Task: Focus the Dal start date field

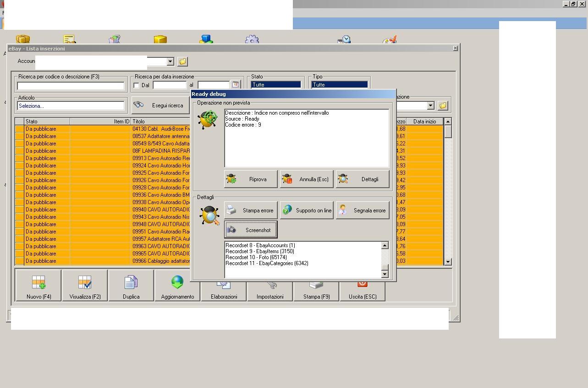Action: pos(170,85)
